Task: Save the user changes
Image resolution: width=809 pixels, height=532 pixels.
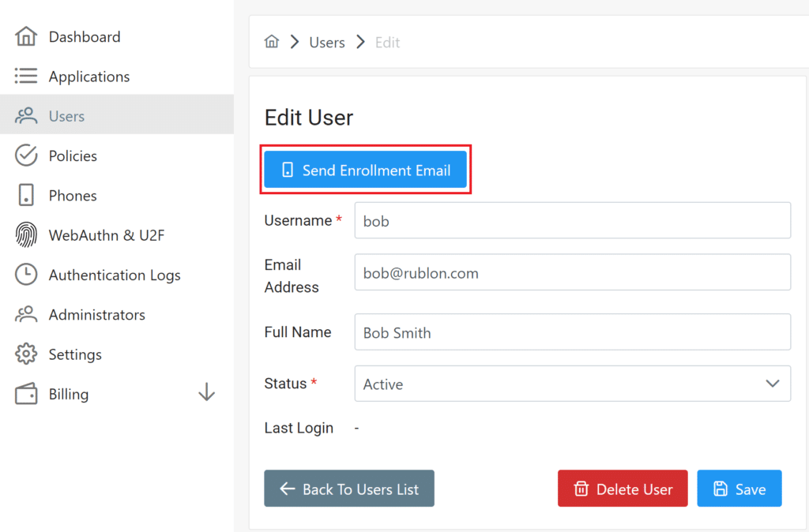Action: [739, 489]
